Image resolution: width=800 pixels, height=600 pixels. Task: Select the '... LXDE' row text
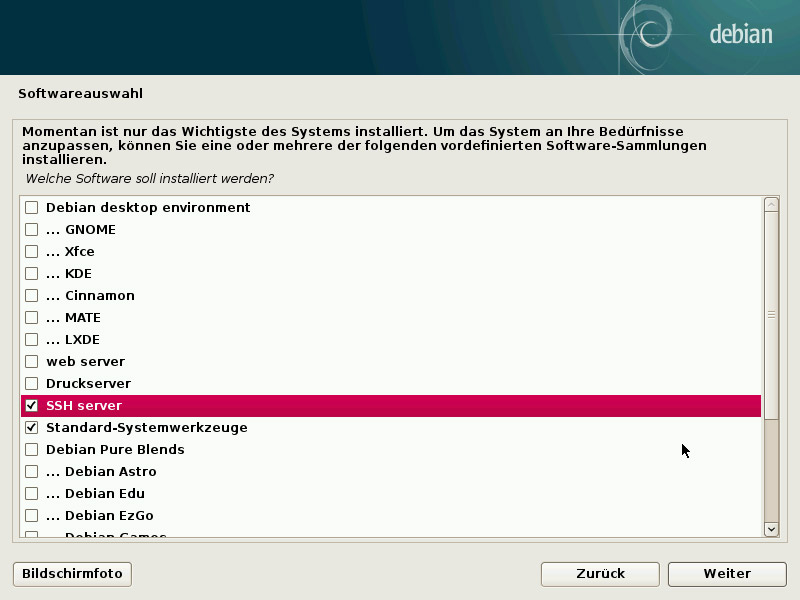tap(73, 339)
